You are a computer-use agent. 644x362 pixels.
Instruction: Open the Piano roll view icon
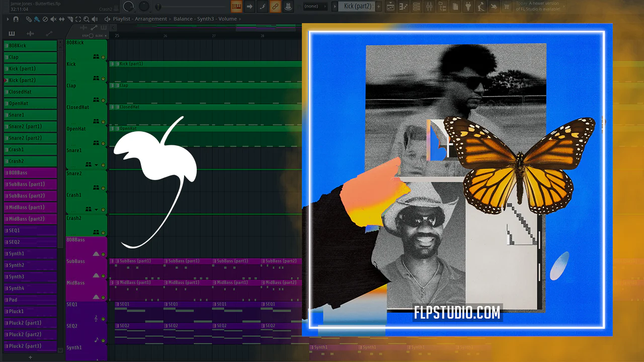[404, 7]
